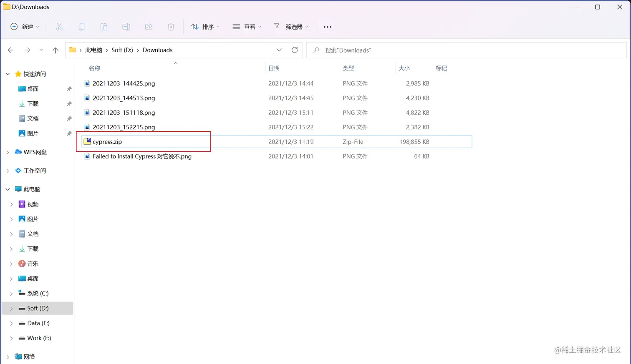Click the cypress.zip archive icon

coord(87,141)
